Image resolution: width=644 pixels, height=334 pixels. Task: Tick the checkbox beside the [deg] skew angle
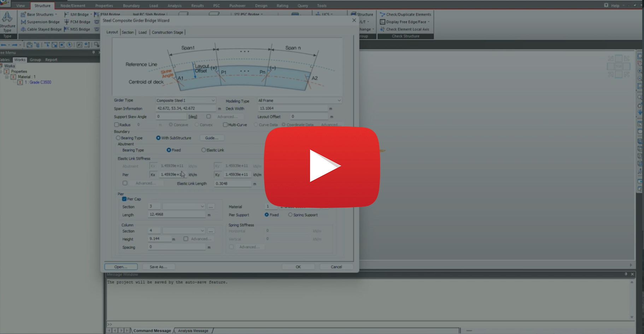209,117
